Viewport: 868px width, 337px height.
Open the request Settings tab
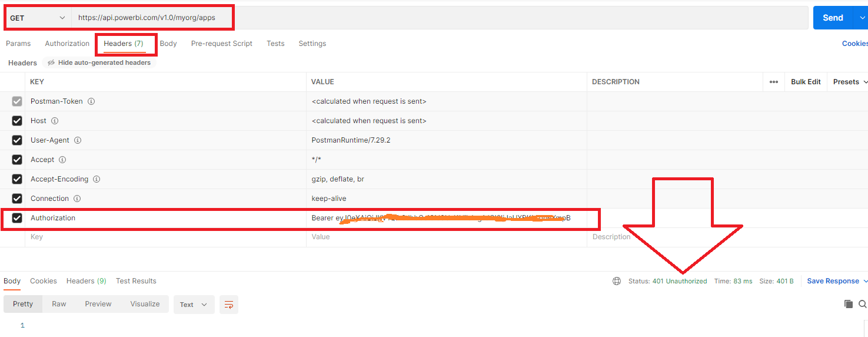(x=312, y=44)
